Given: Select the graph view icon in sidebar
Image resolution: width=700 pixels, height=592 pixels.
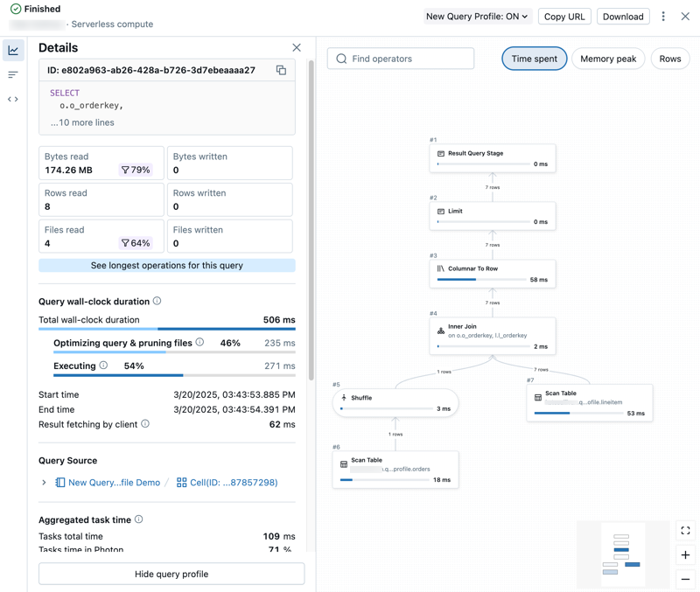Looking at the screenshot, I should tap(12, 51).
